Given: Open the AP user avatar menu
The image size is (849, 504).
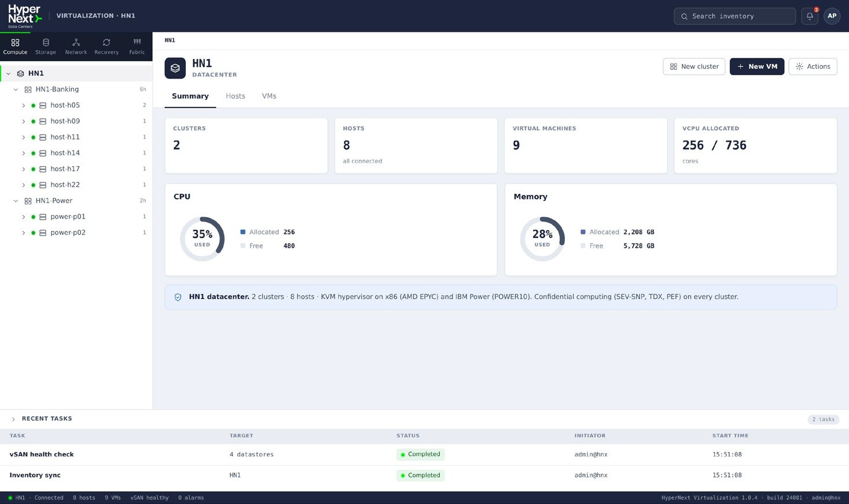Looking at the screenshot, I should pos(832,16).
